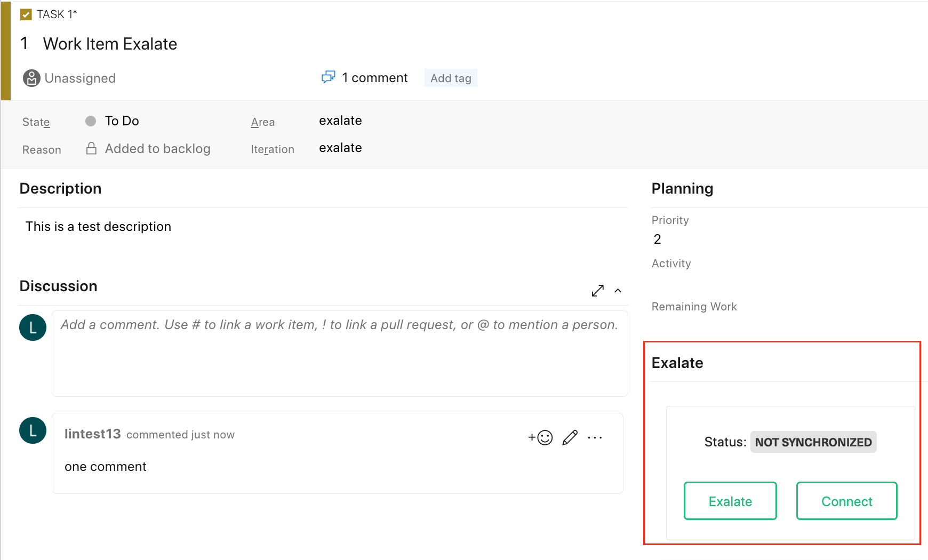Edit lintest13's comment with pencil icon
This screenshot has height=560, width=928.
pos(570,437)
